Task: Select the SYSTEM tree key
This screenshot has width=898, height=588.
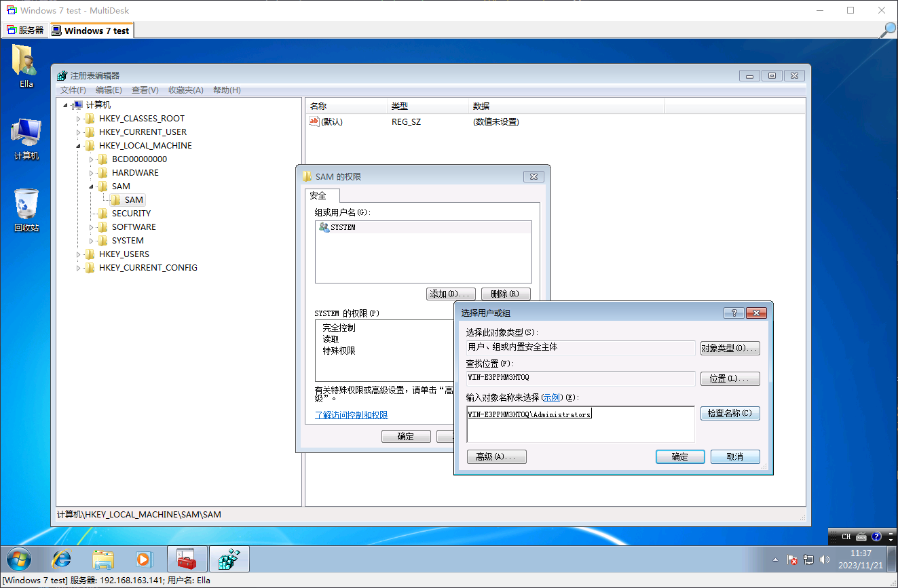Action: coord(128,241)
